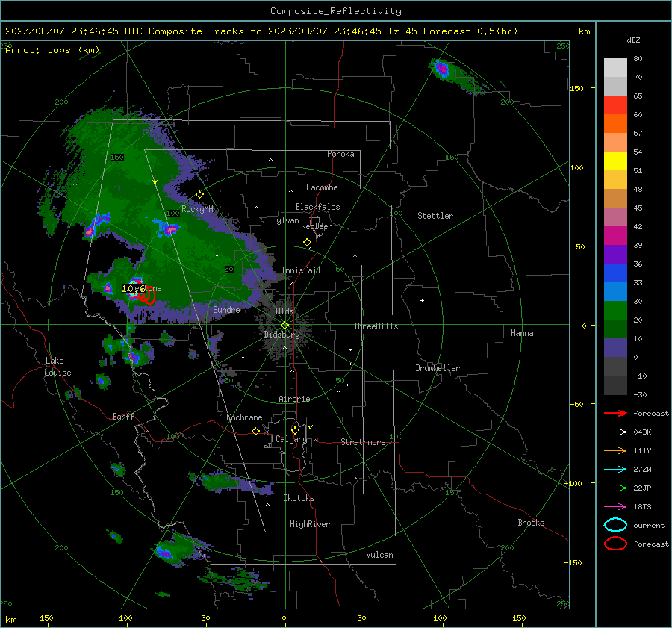
Task: Click the Lacombe city label
Action: [x=322, y=187]
